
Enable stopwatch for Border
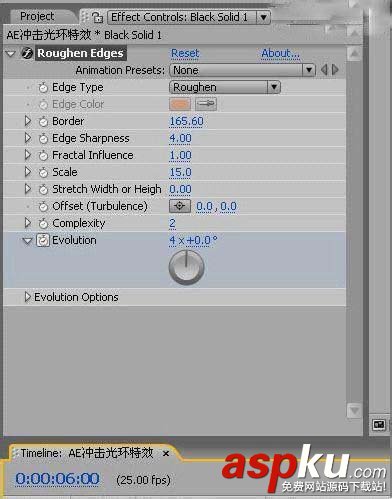(43, 122)
